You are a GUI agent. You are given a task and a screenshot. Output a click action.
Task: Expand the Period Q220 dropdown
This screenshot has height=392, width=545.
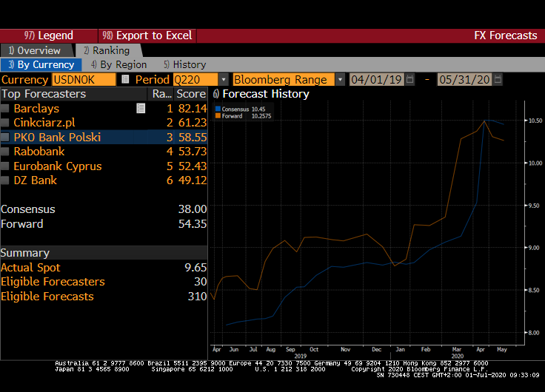click(x=224, y=79)
